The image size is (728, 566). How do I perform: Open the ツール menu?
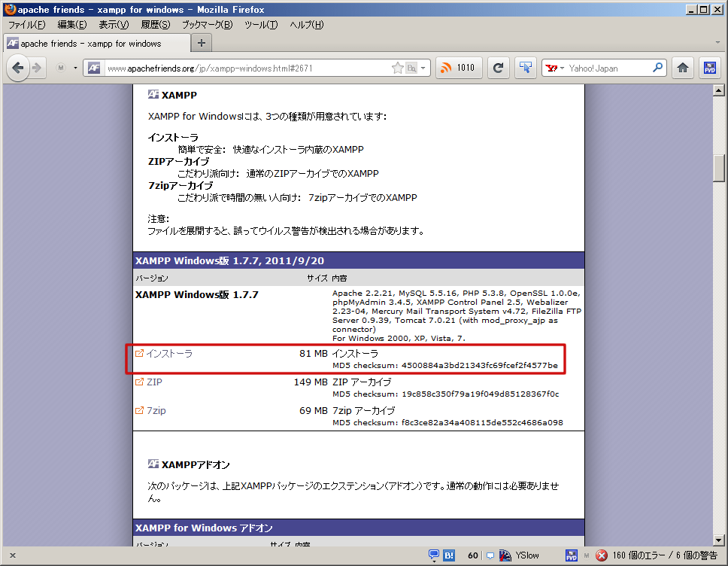[260, 25]
